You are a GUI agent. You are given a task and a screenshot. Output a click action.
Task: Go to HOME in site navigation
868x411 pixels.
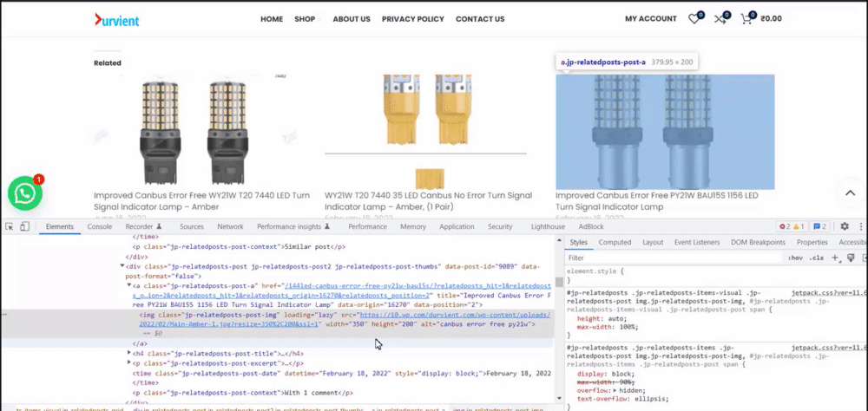pyautogui.click(x=272, y=19)
